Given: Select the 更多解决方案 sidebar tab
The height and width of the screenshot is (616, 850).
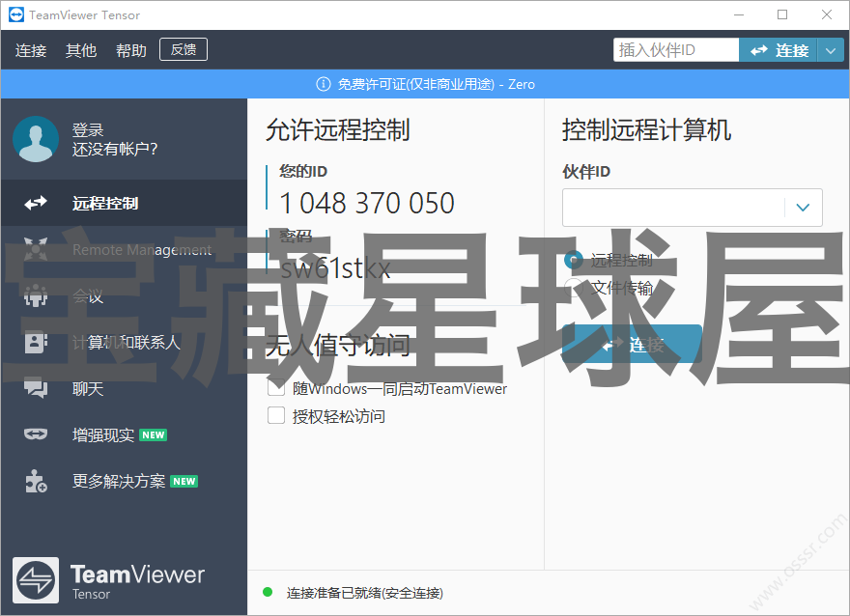Looking at the screenshot, I should pos(125,481).
